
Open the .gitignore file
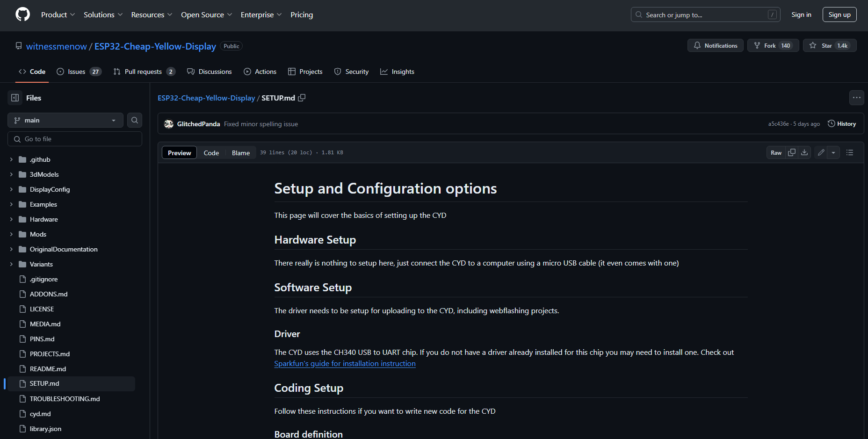[x=44, y=279]
